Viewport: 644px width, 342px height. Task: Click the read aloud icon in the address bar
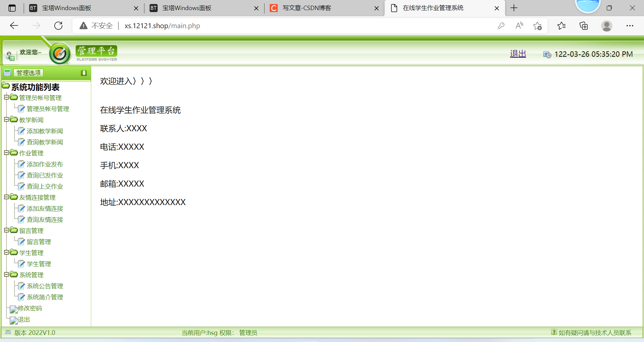click(x=519, y=26)
